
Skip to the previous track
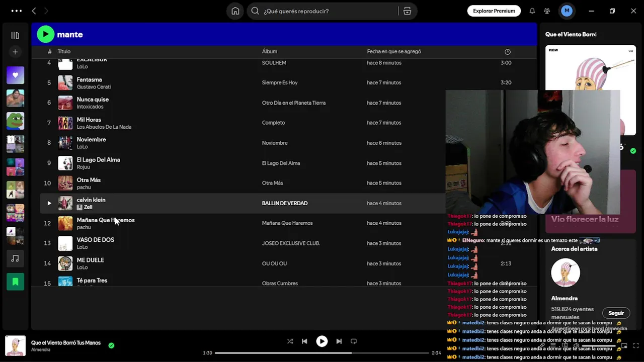pos(304,341)
